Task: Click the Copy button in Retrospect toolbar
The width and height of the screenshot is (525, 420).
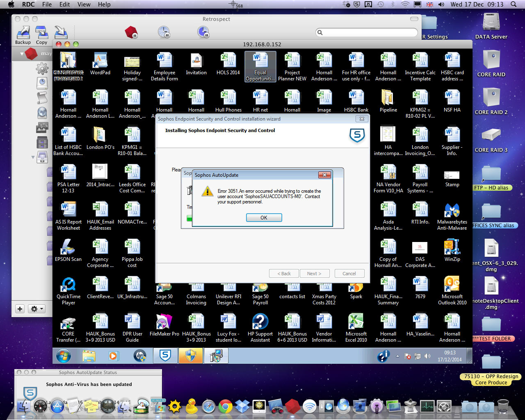Action: [x=41, y=35]
